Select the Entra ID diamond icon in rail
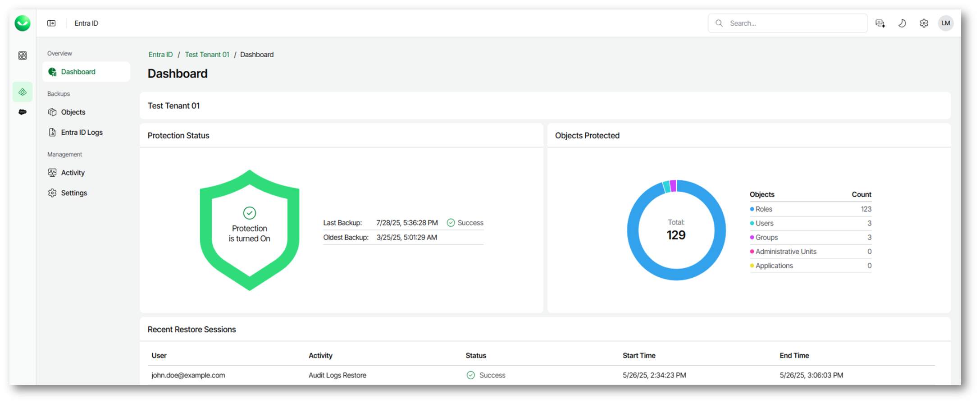This screenshot has width=980, height=404. [x=23, y=92]
